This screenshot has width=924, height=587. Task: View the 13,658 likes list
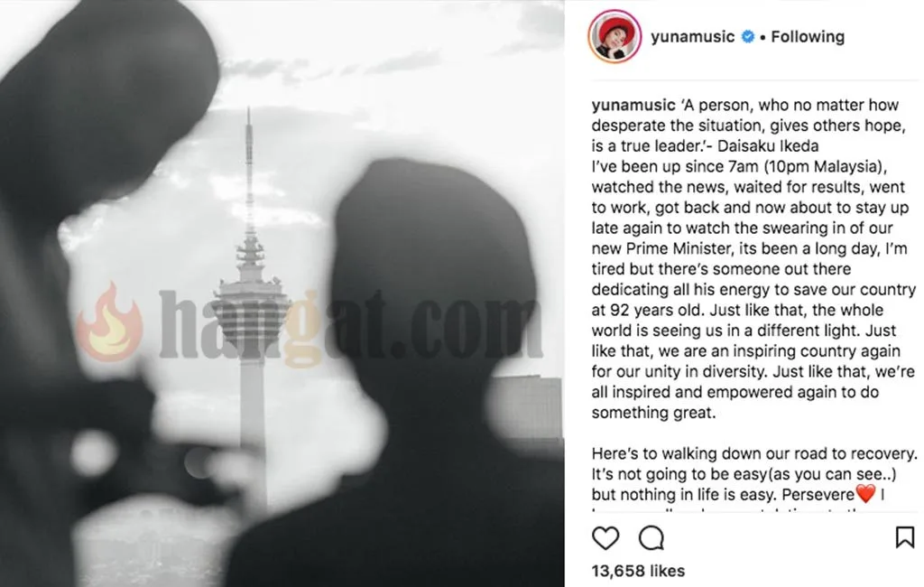638,571
